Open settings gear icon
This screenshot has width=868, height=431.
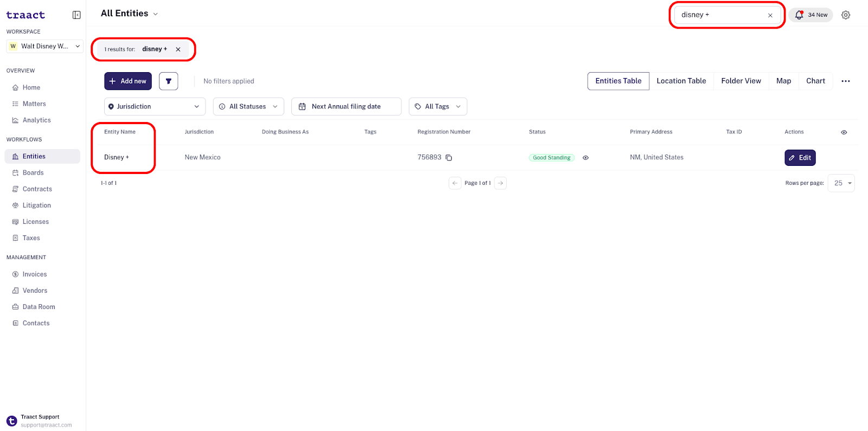846,15
